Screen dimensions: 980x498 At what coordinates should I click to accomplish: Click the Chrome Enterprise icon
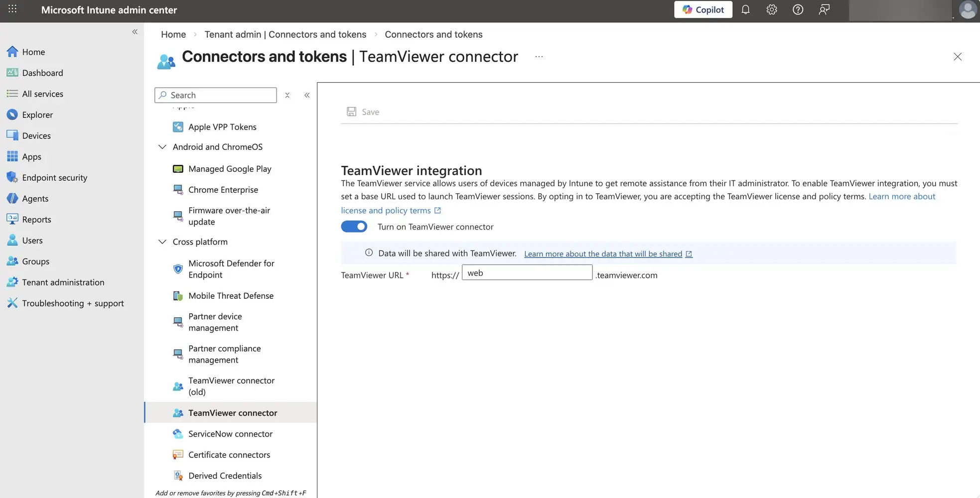[x=178, y=190]
